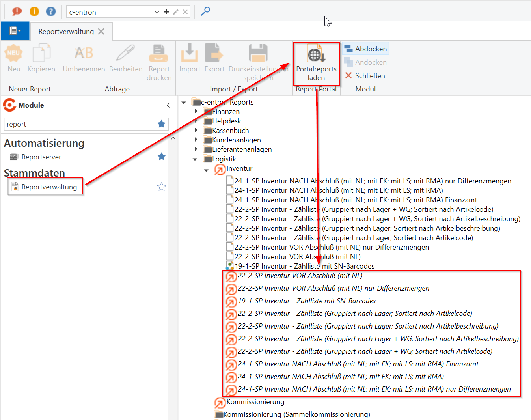Click the module search field containing report
Viewport: 531px width, 420px height.
(x=81, y=124)
